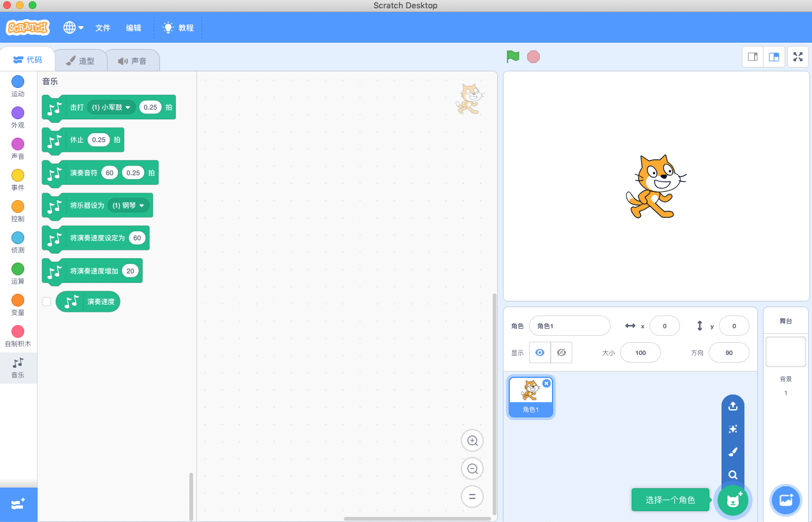The image size is (812, 522).
Task: Open the (1) 钢琴 instrument dropdown
Action: tap(129, 205)
